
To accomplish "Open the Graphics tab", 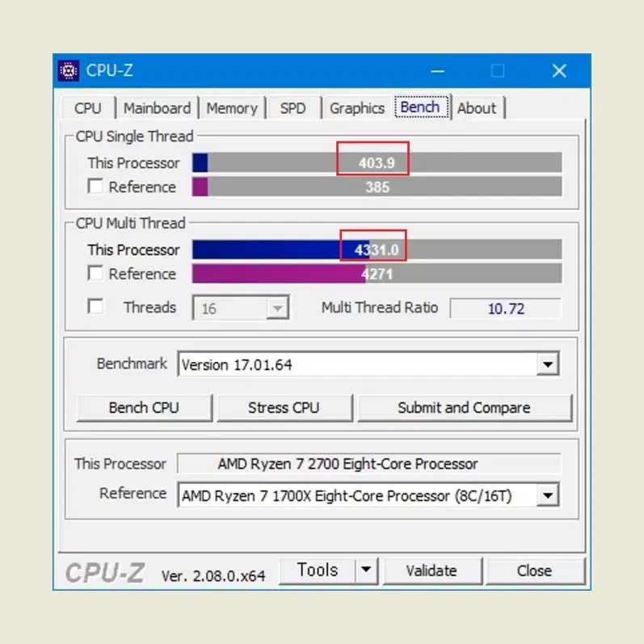I will 357,108.
